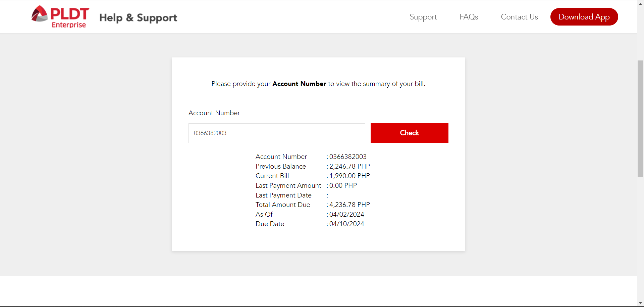The height and width of the screenshot is (307, 644).
Task: Go to the FAQs page
Action: tap(469, 17)
